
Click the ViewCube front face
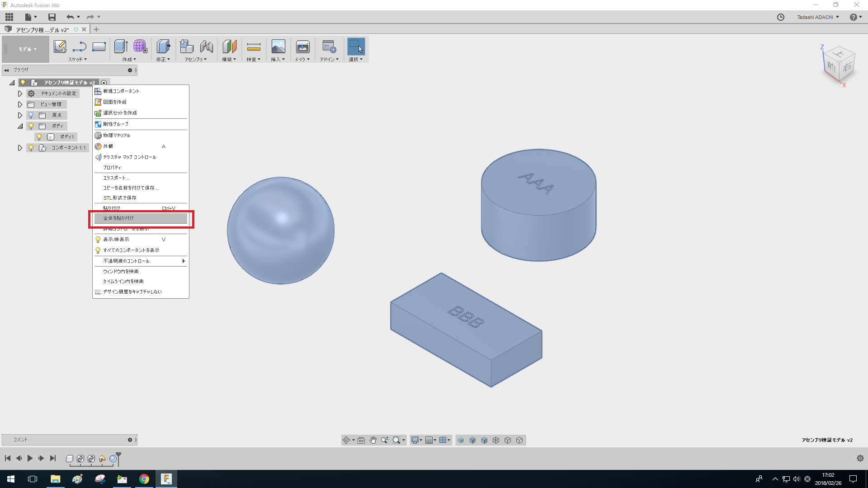tap(831, 67)
